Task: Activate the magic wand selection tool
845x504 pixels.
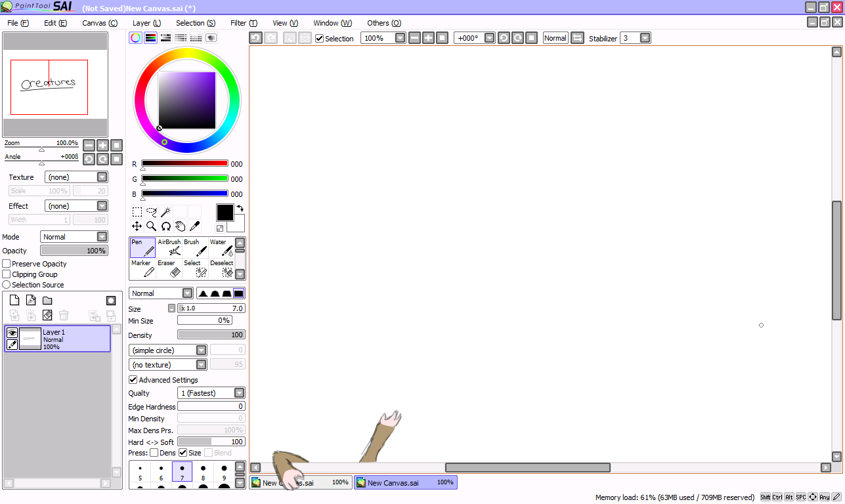Action: (x=166, y=212)
